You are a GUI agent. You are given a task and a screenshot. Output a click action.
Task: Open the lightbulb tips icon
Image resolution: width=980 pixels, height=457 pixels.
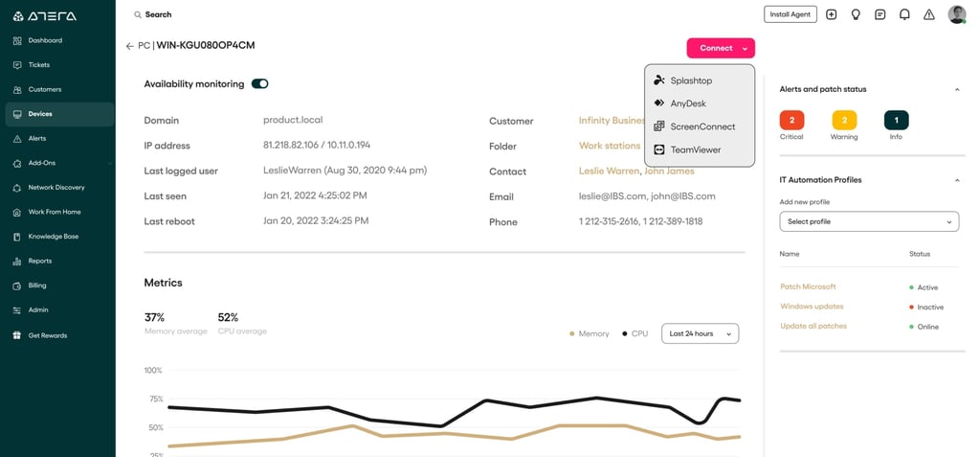(x=856, y=14)
